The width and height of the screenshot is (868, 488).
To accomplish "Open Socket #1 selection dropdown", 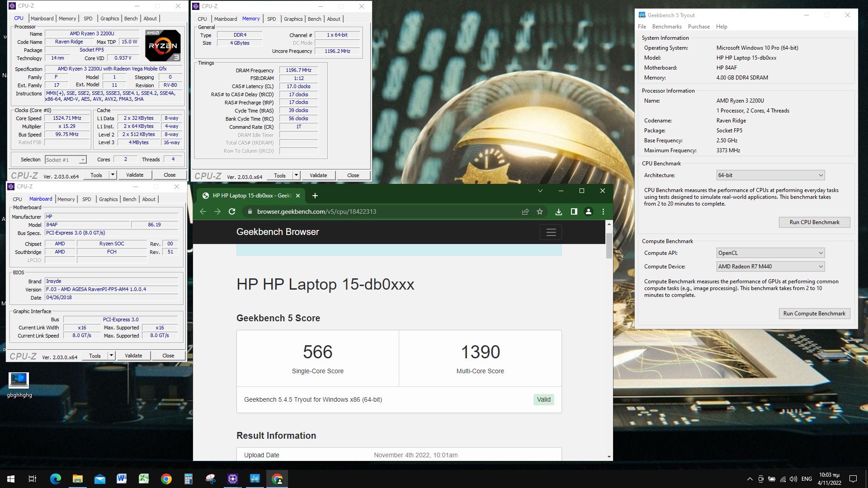I will [66, 160].
